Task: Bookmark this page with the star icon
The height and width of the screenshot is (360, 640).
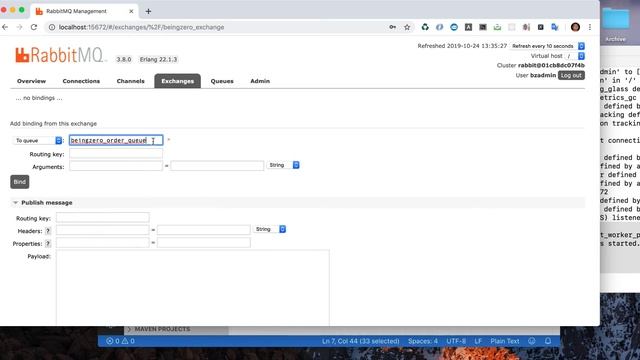Action: pyautogui.click(x=407, y=27)
